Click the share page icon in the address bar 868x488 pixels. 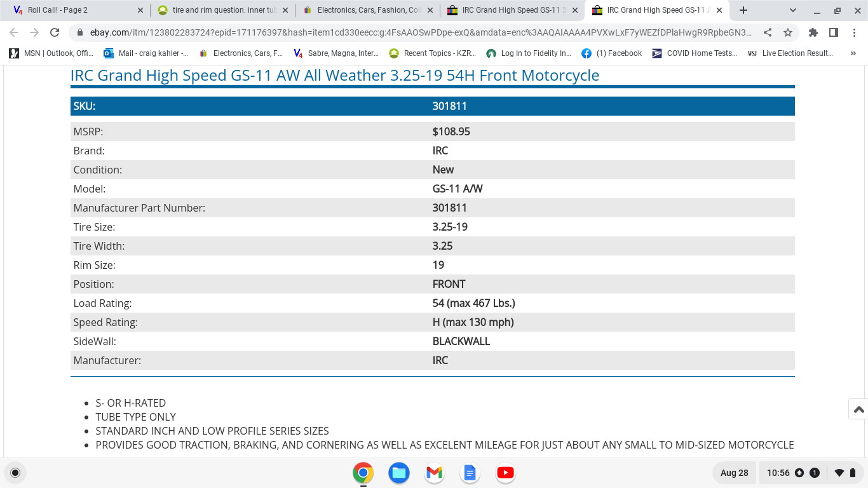pos(768,32)
